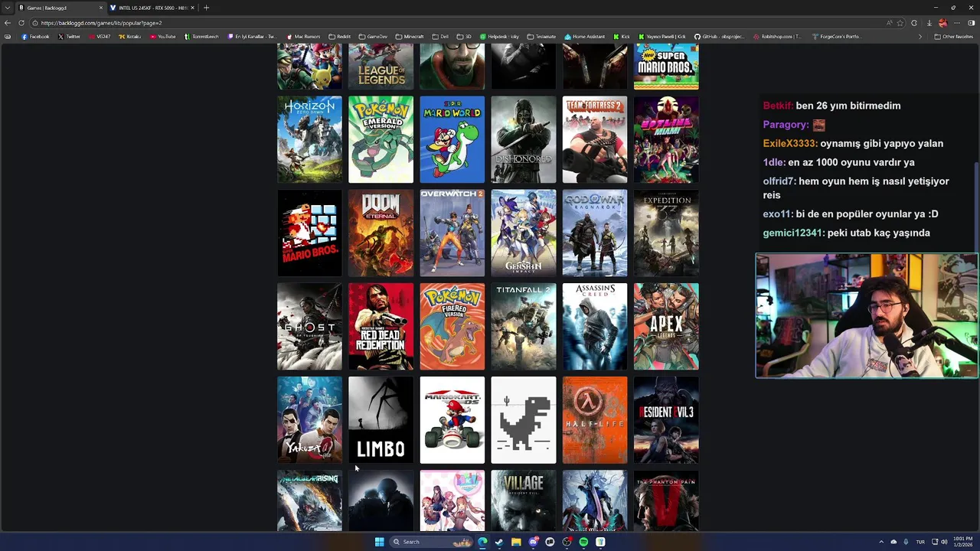
Task: Select the Limbo game cover
Action: point(381,420)
